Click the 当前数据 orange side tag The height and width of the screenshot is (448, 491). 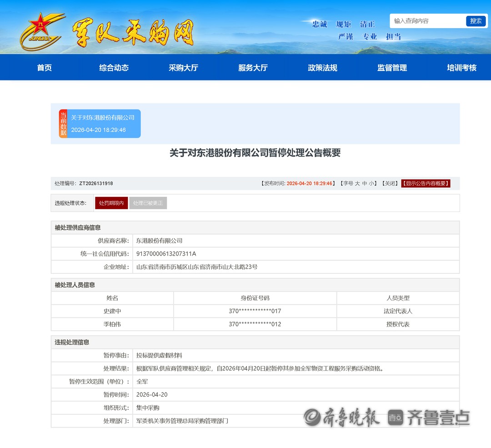click(63, 124)
